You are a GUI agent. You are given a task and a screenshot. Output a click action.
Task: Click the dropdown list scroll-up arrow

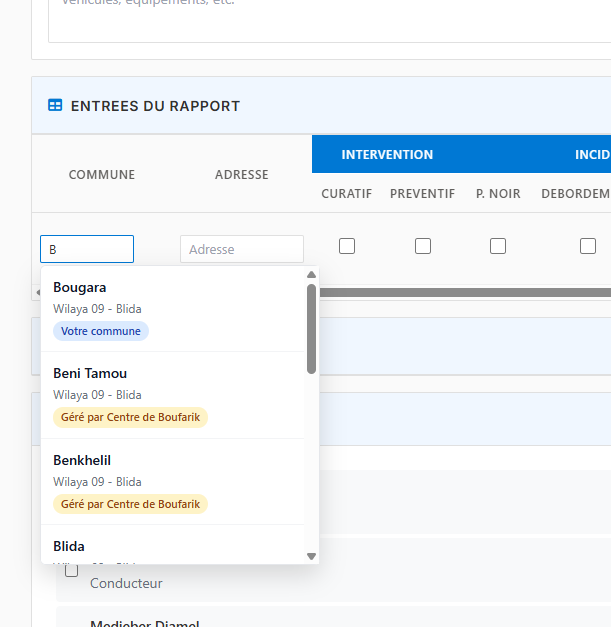click(x=311, y=274)
